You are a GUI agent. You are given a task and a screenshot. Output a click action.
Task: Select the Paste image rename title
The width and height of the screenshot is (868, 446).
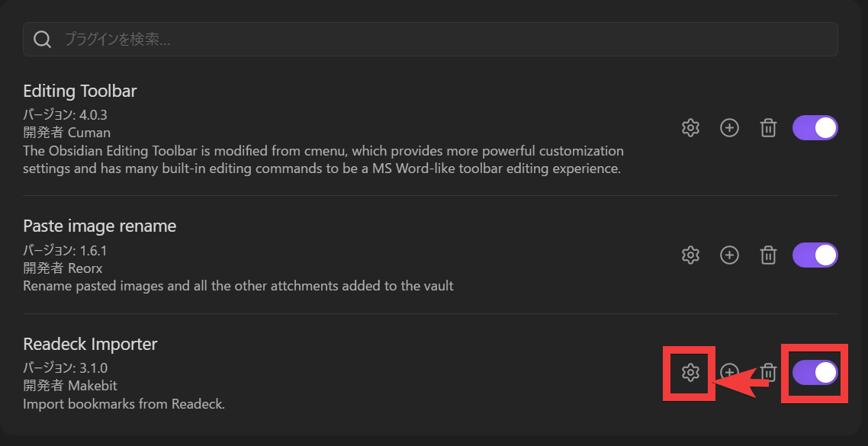tap(100, 226)
